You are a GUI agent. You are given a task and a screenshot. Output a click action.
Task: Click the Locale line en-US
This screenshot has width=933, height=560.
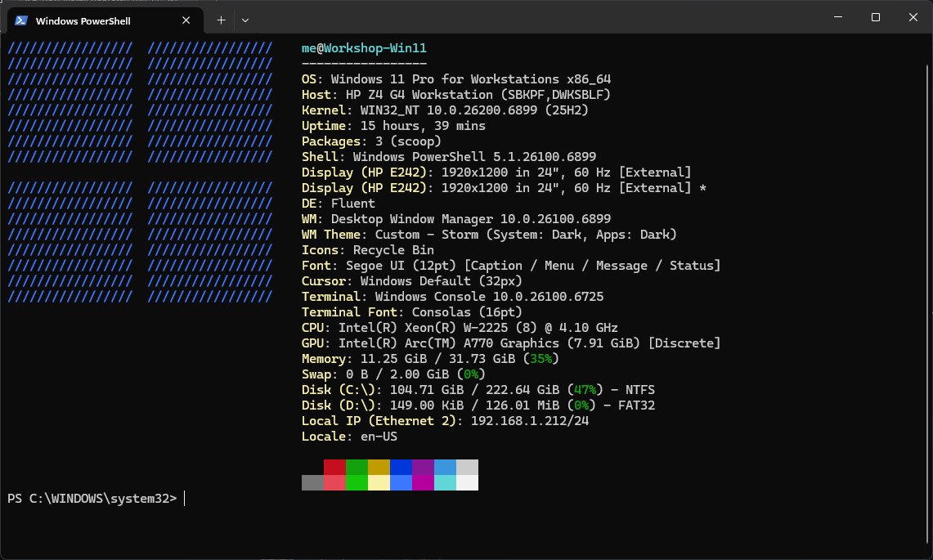pyautogui.click(x=349, y=436)
